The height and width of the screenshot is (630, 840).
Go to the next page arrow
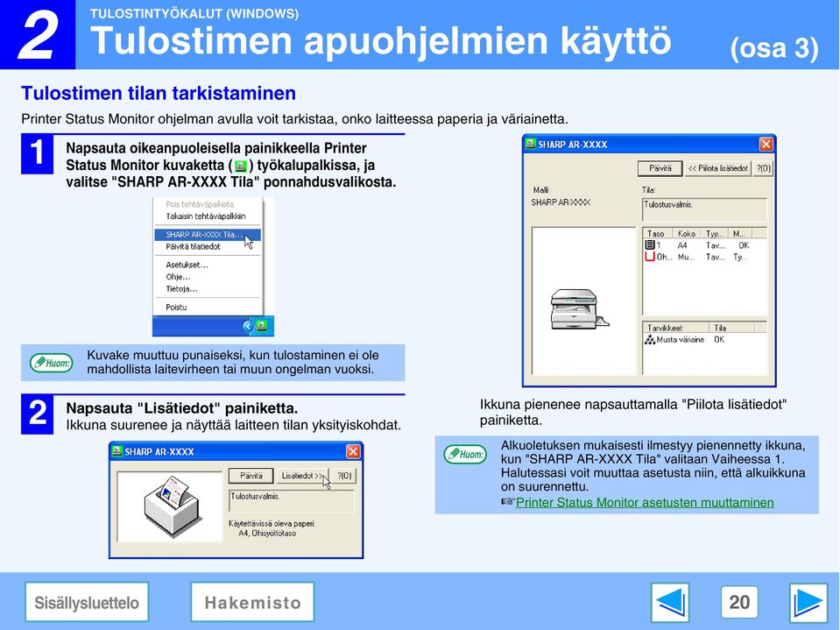pos(808,603)
